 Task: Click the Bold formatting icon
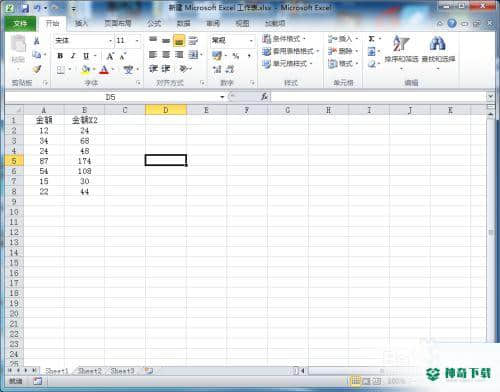[x=60, y=56]
